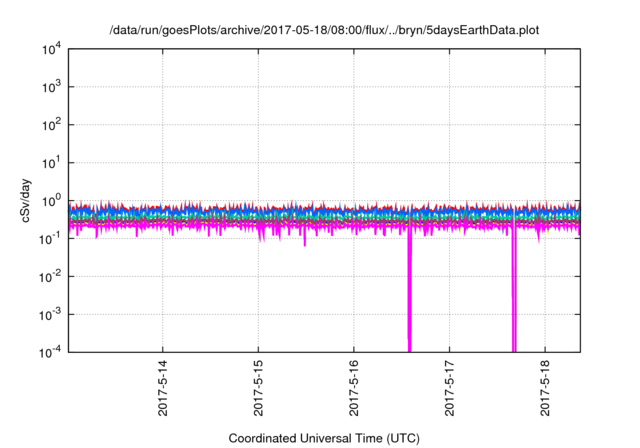Click the Coordinated Universal Time (UTC) label

point(324,438)
